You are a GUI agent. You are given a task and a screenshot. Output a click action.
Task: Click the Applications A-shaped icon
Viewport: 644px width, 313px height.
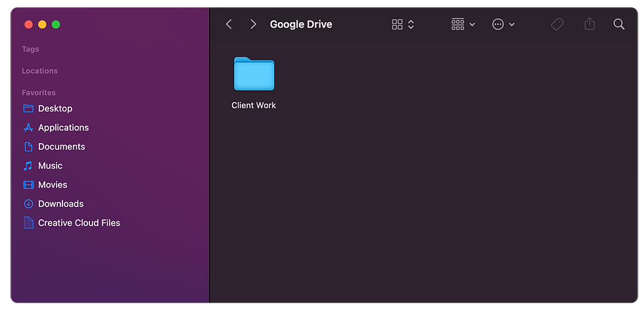tap(28, 127)
